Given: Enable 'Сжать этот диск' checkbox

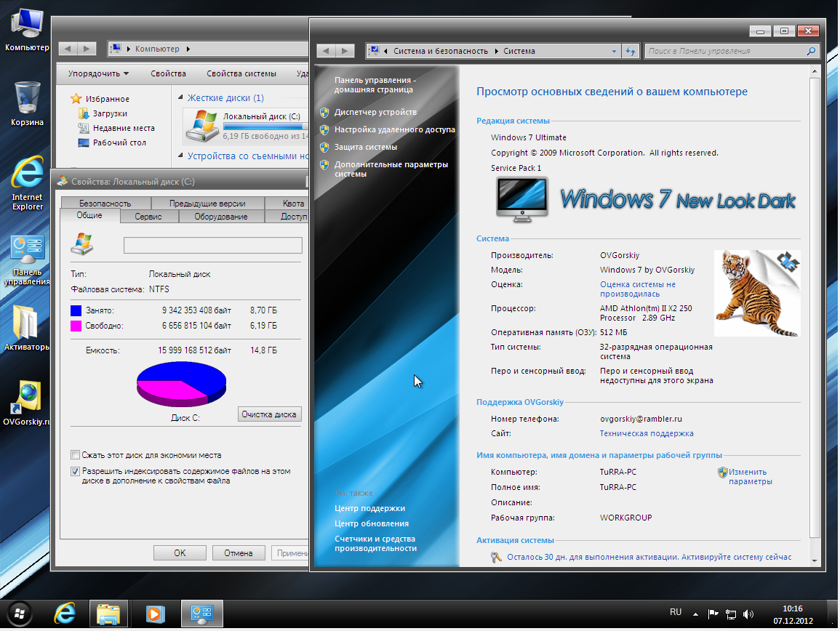Looking at the screenshot, I should [75, 455].
